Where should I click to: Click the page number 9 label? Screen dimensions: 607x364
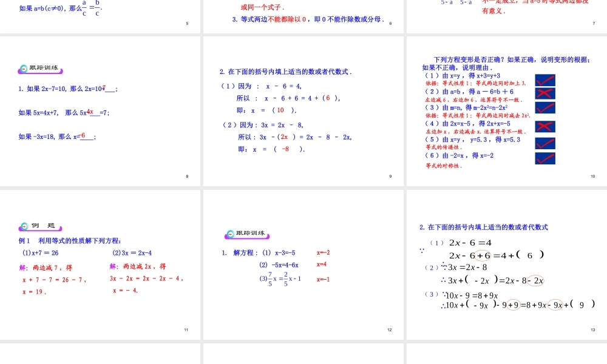point(390,176)
